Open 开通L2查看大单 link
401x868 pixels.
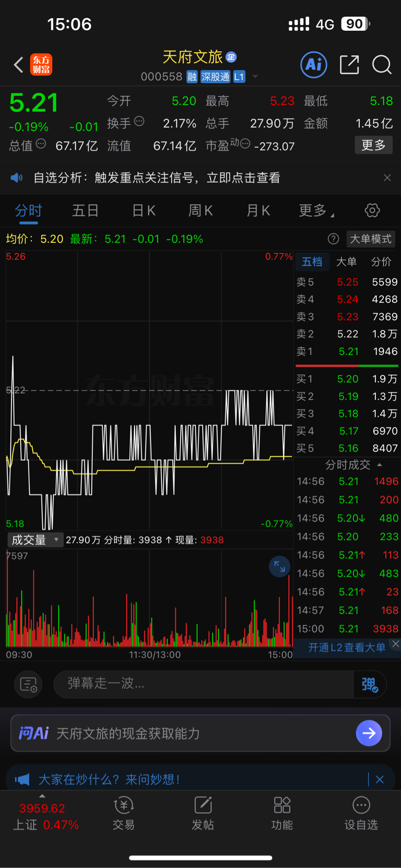point(347,648)
